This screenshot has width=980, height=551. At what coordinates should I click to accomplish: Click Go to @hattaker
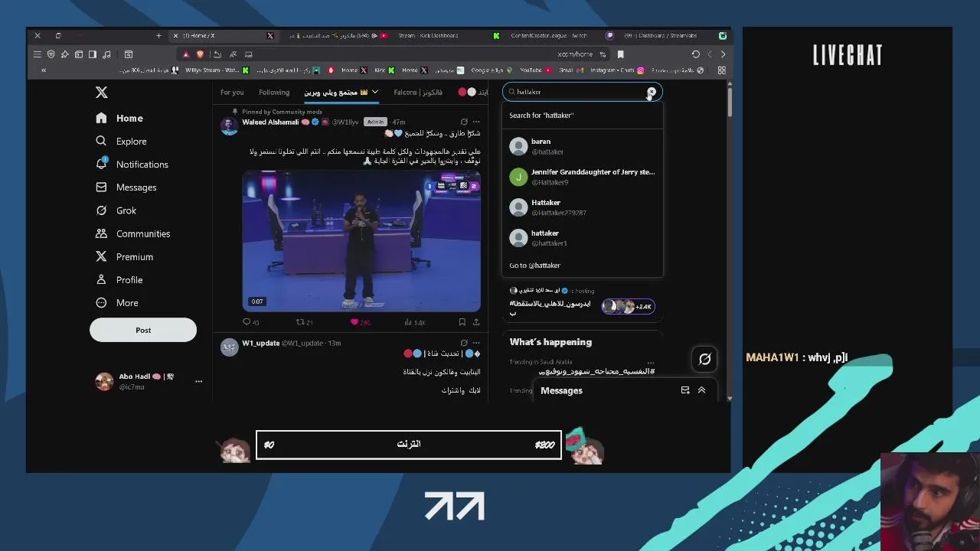point(582,265)
